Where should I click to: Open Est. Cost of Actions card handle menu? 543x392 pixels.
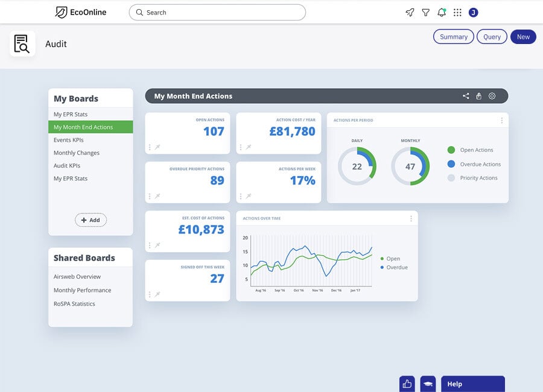tap(150, 245)
